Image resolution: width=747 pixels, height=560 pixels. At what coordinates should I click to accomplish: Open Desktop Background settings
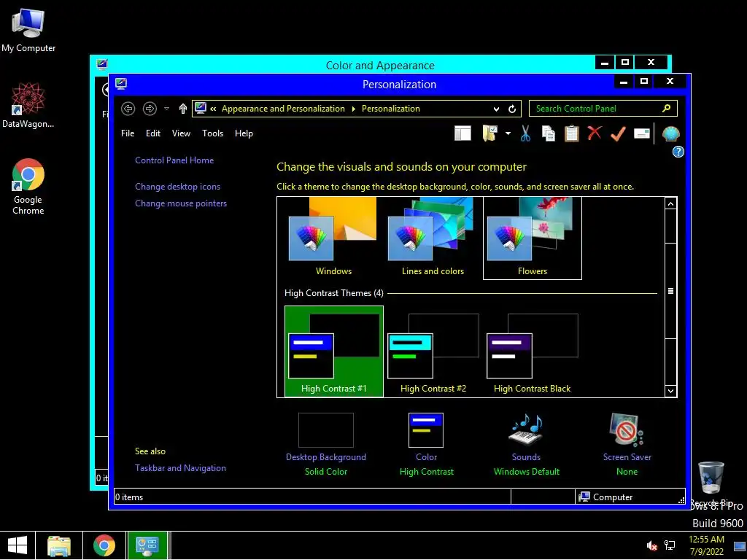click(x=326, y=444)
